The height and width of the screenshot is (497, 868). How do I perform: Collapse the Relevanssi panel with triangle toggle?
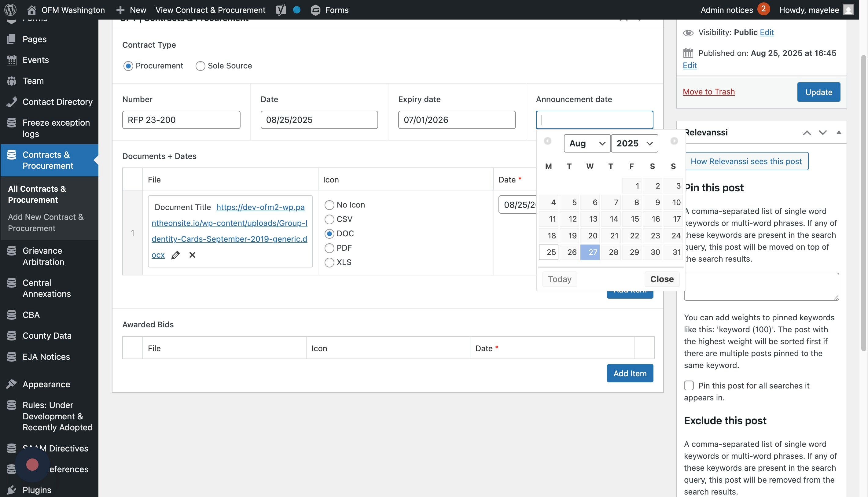coord(839,132)
